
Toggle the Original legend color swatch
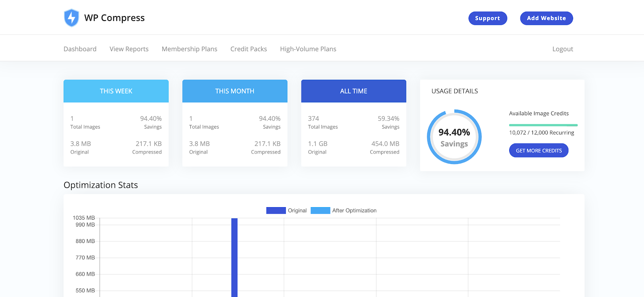pos(276,210)
